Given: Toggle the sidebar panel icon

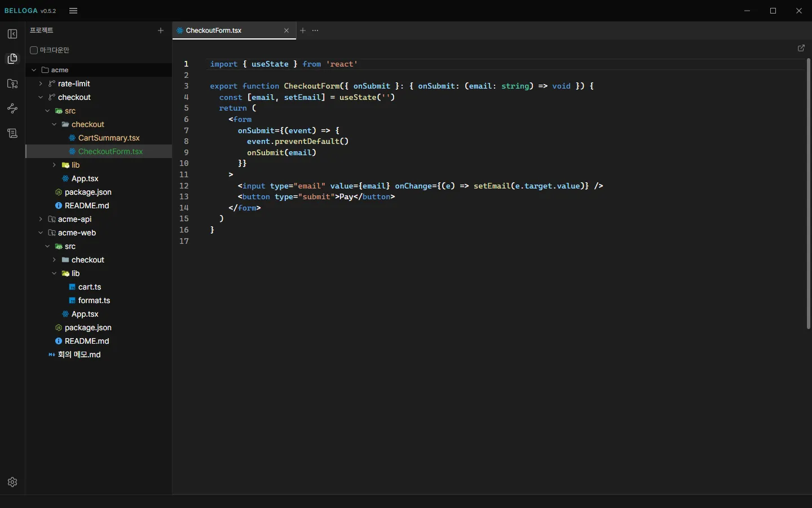Looking at the screenshot, I should [12, 34].
